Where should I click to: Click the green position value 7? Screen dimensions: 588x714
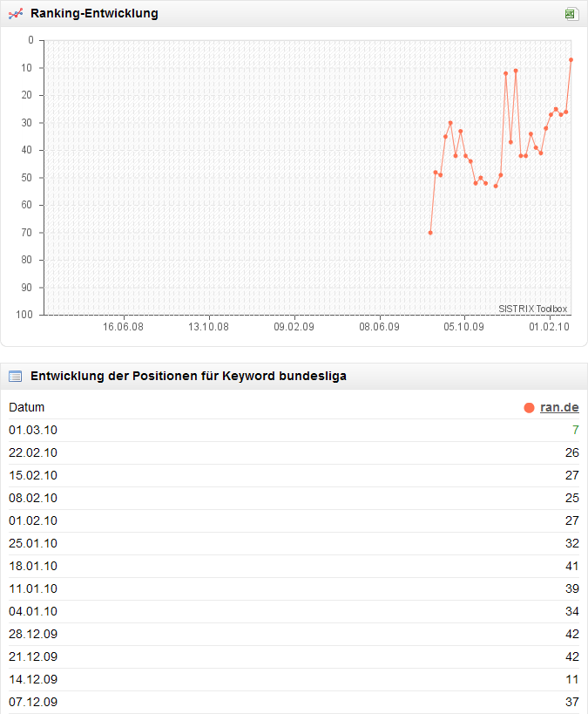click(575, 430)
